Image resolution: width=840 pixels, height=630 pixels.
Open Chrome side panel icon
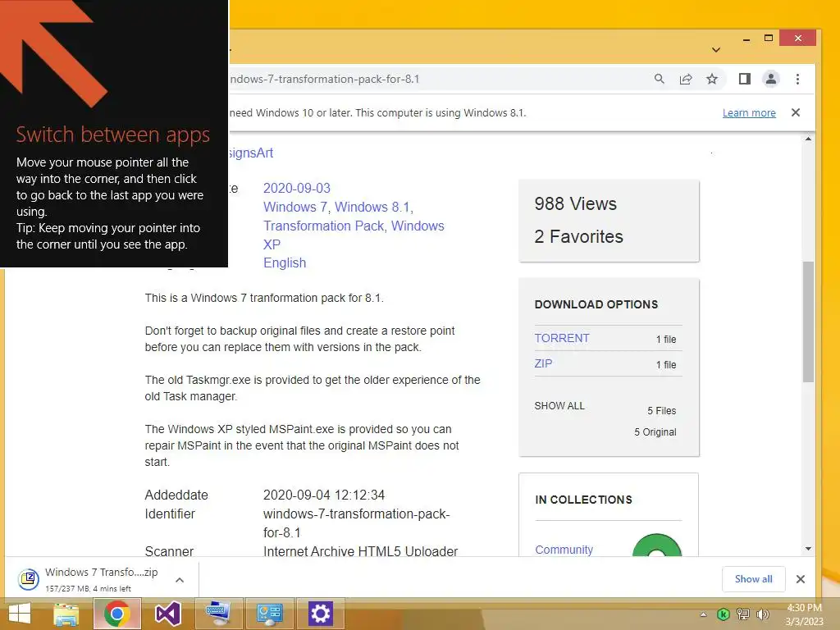point(745,80)
